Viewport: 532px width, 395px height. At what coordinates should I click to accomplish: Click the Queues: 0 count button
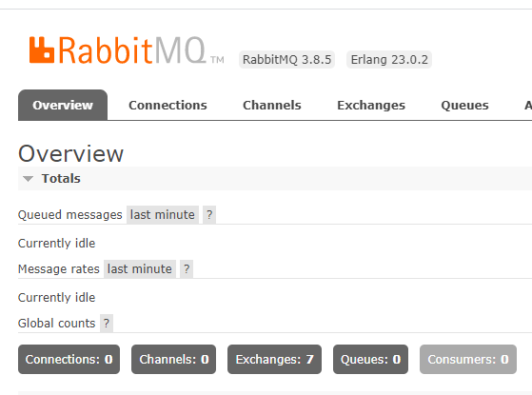[370, 360]
